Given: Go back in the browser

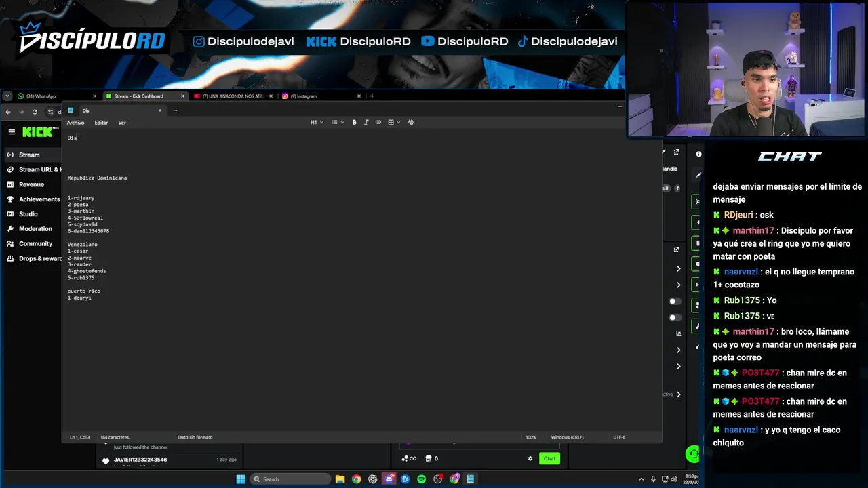Looking at the screenshot, I should (8, 112).
